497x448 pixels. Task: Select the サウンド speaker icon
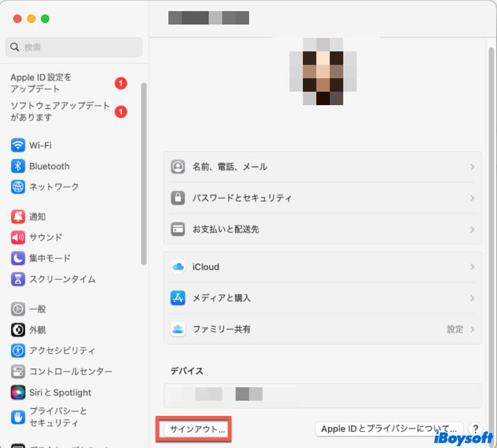[x=18, y=238]
